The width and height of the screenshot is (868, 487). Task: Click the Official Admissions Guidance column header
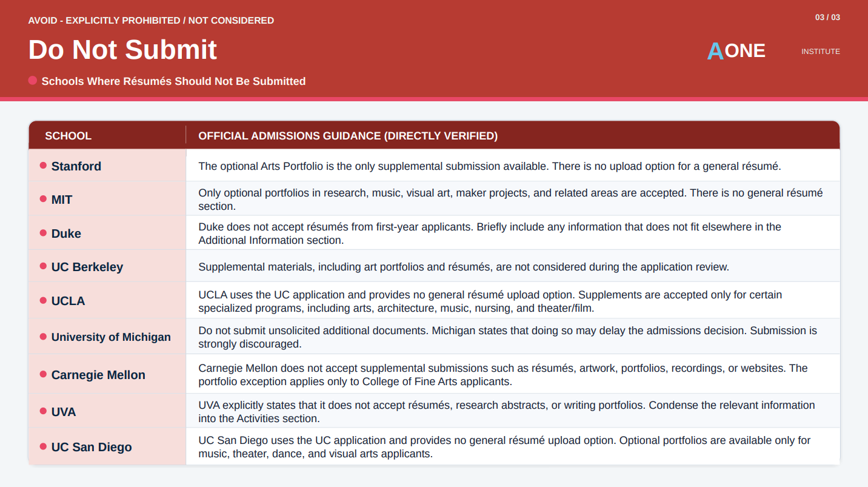348,136
